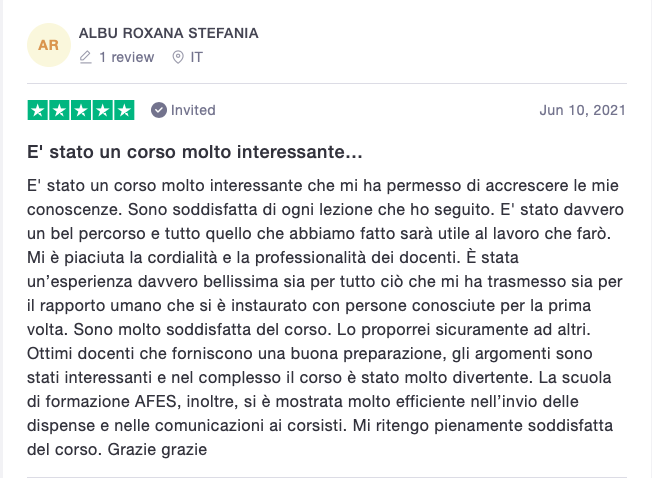Viewport: 652px width, 478px height.
Task: Click the fourth green rating star
Action: (x=102, y=110)
